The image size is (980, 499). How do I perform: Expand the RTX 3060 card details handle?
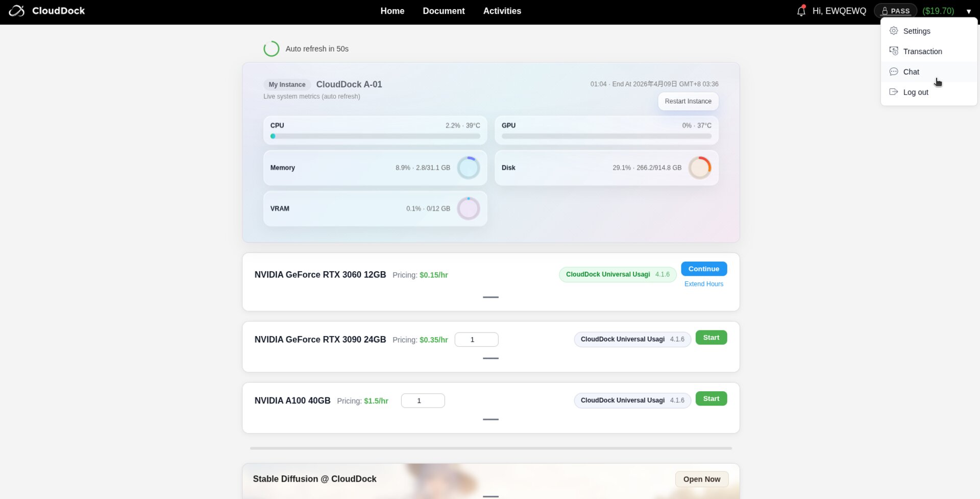tap(491, 297)
